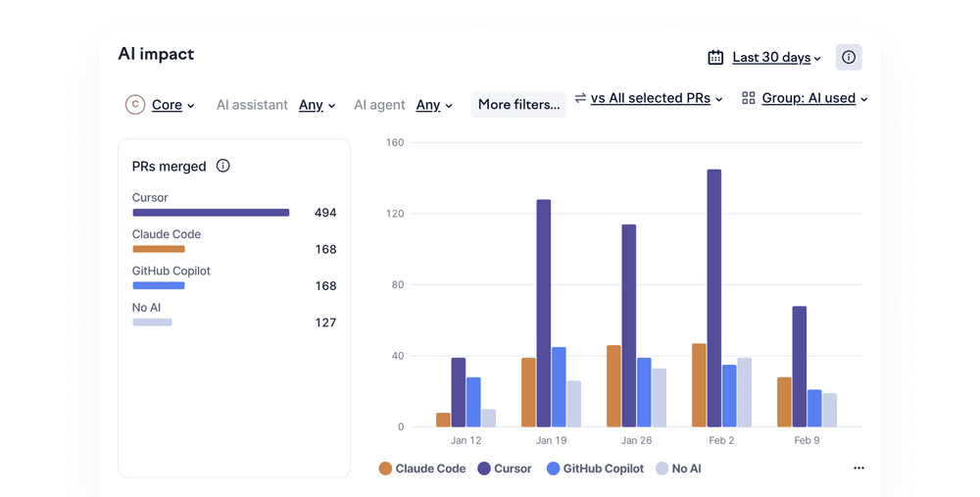The height and width of the screenshot is (497, 980).
Task: Click the Core team circle icon
Action: coord(135,105)
